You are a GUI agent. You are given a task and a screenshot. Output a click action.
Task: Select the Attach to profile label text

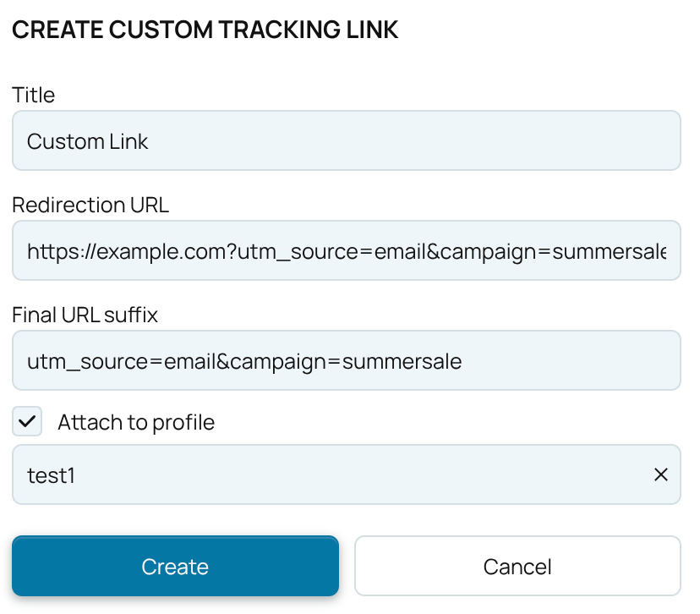click(x=135, y=421)
